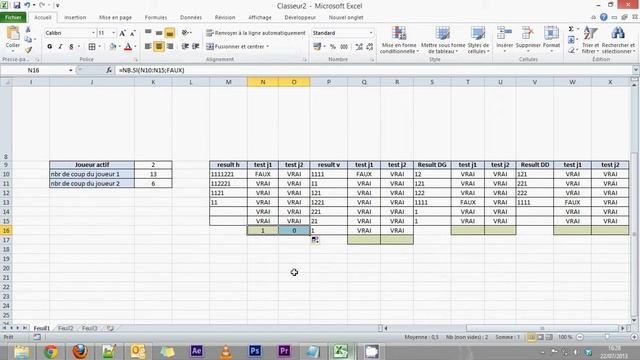Expand the Name Box N16 dropdown

[71, 70]
